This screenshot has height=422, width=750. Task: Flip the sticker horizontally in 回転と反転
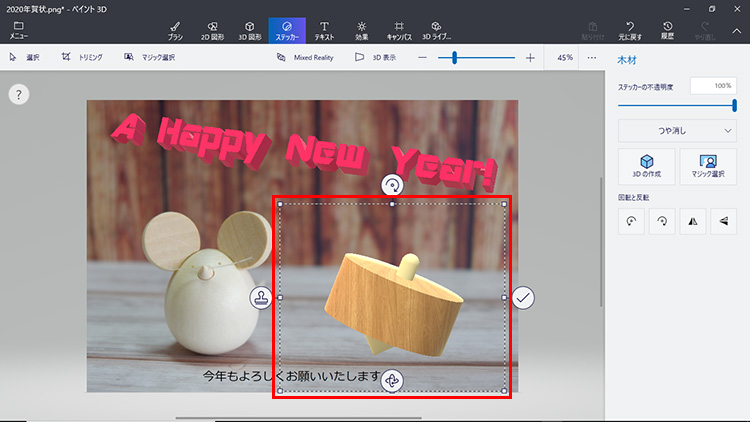[691, 224]
